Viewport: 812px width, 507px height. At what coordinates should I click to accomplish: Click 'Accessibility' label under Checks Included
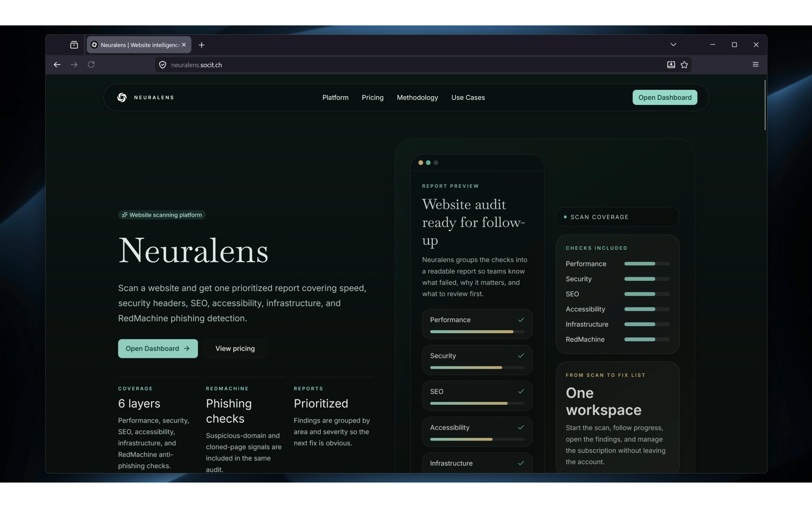point(585,309)
